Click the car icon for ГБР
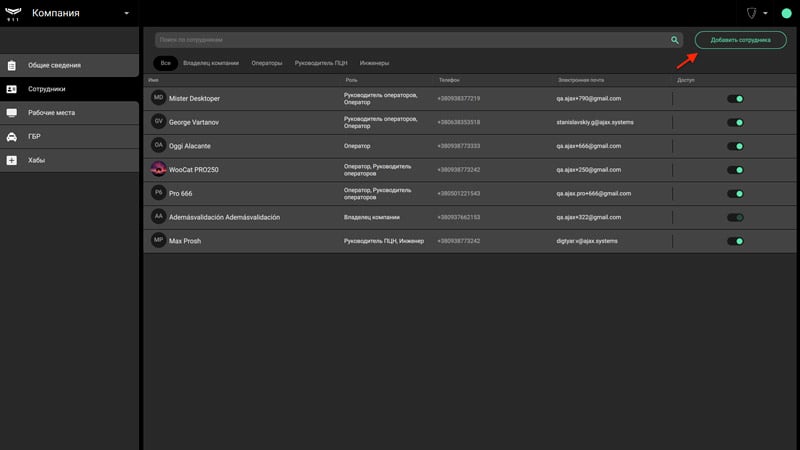The image size is (800, 450). pos(12,136)
